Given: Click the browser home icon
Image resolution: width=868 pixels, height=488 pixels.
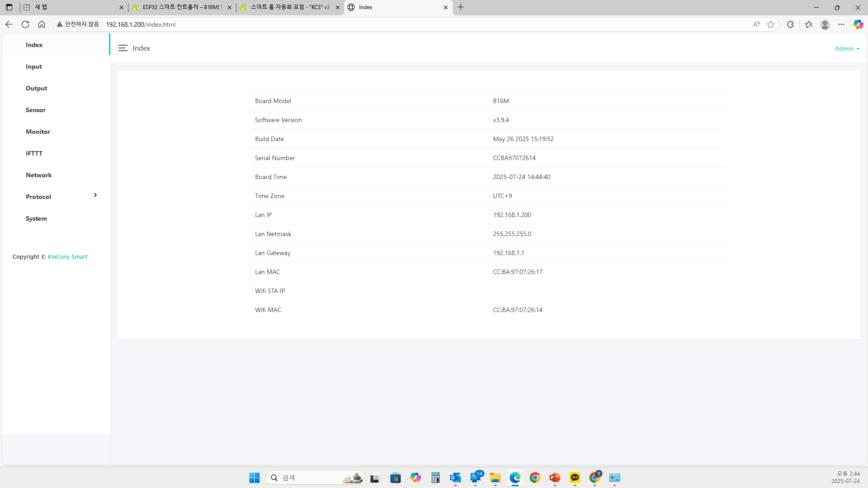Looking at the screenshot, I should [x=42, y=24].
